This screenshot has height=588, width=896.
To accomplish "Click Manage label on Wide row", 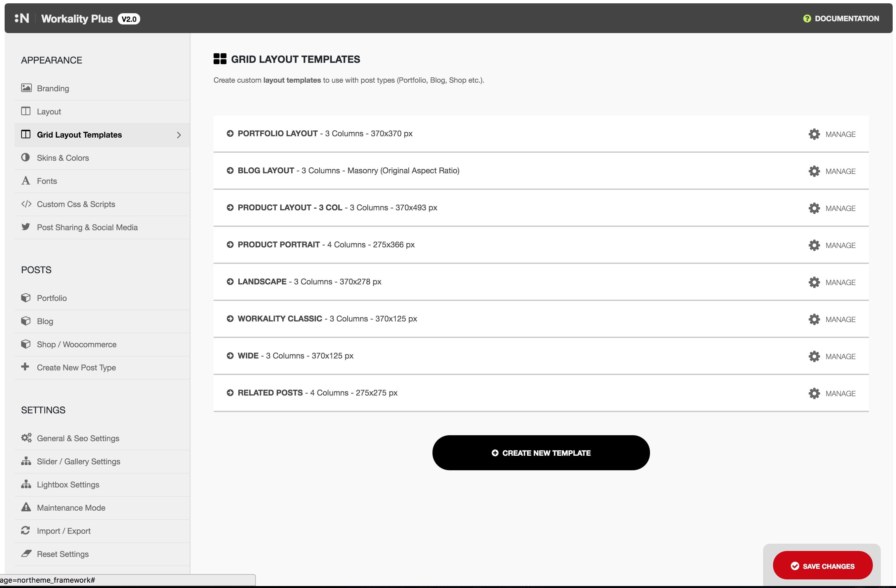I will click(x=840, y=357).
